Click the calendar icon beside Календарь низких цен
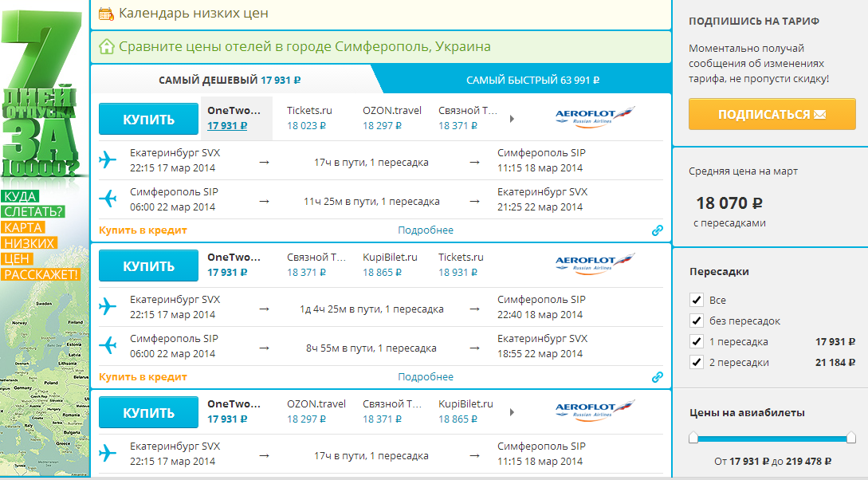 [x=106, y=14]
